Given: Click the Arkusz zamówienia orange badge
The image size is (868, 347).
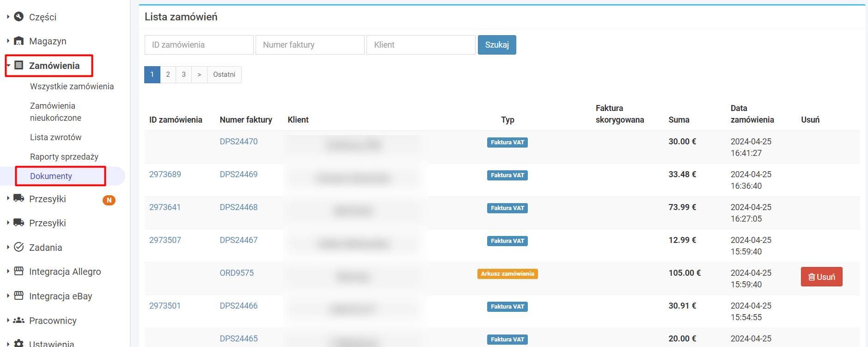Looking at the screenshot, I should click(x=507, y=274).
